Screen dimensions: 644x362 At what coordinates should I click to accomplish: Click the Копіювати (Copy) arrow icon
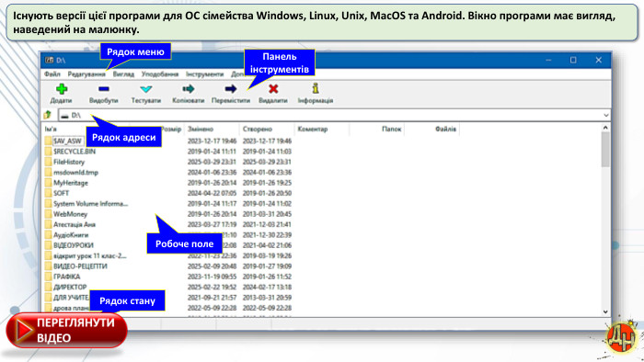[188, 88]
